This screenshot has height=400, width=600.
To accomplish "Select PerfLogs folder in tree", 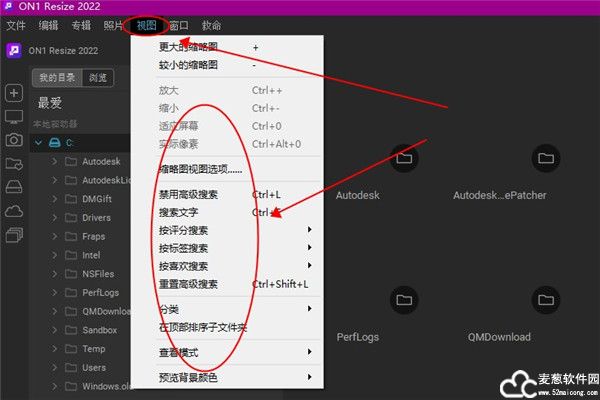I will coord(101,293).
